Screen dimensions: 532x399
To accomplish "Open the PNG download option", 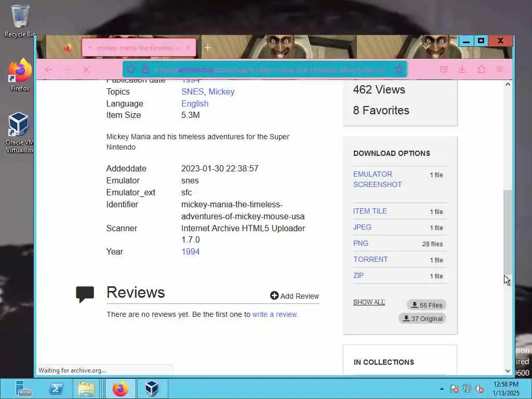I will point(361,243).
